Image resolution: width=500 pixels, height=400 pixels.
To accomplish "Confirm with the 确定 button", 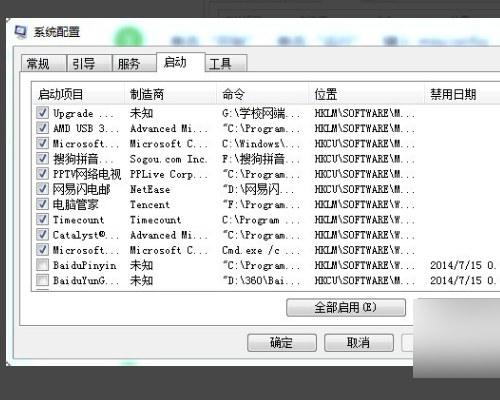I will point(282,343).
